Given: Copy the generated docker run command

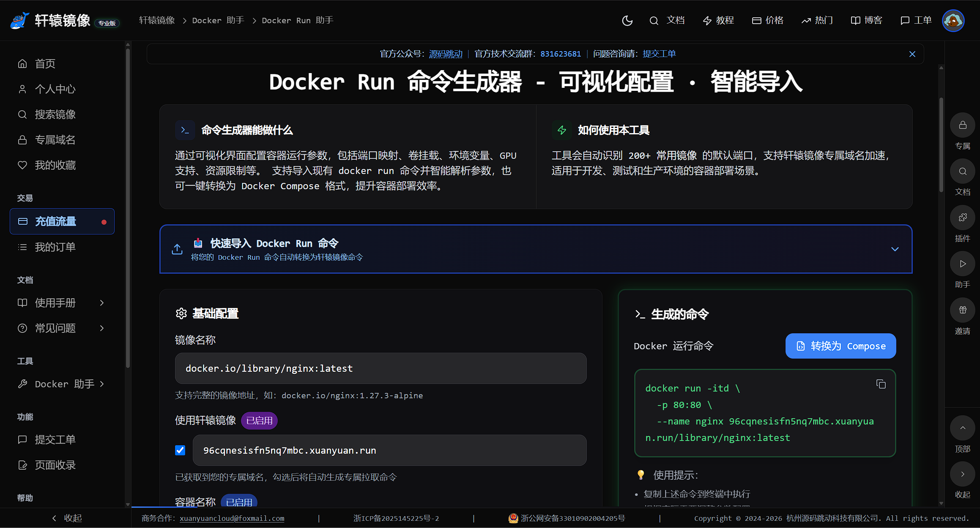Looking at the screenshot, I should click(x=881, y=384).
